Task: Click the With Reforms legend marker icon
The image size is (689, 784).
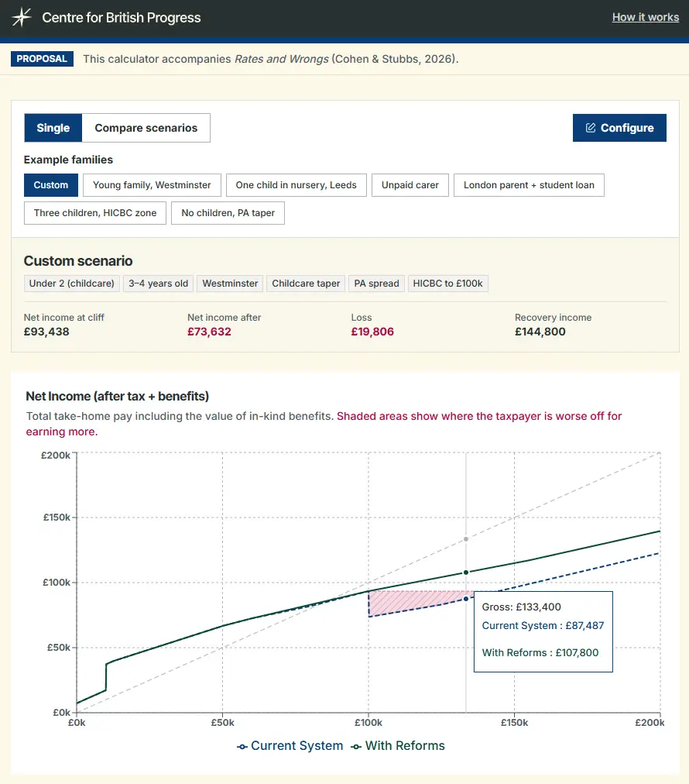Action: [355, 746]
